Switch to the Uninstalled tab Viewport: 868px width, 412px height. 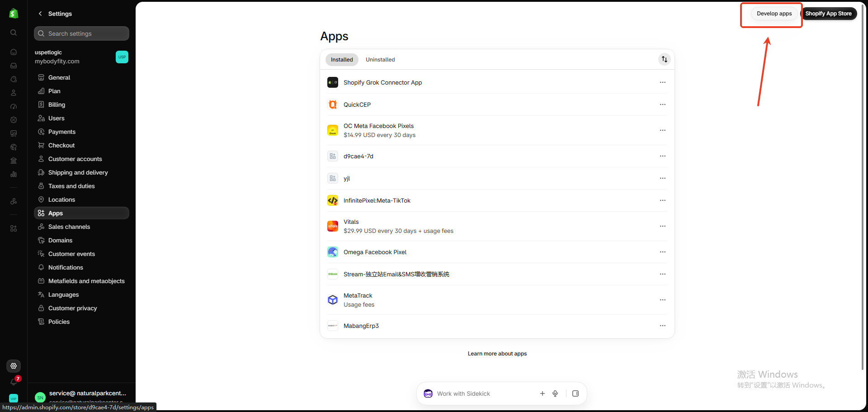(380, 60)
